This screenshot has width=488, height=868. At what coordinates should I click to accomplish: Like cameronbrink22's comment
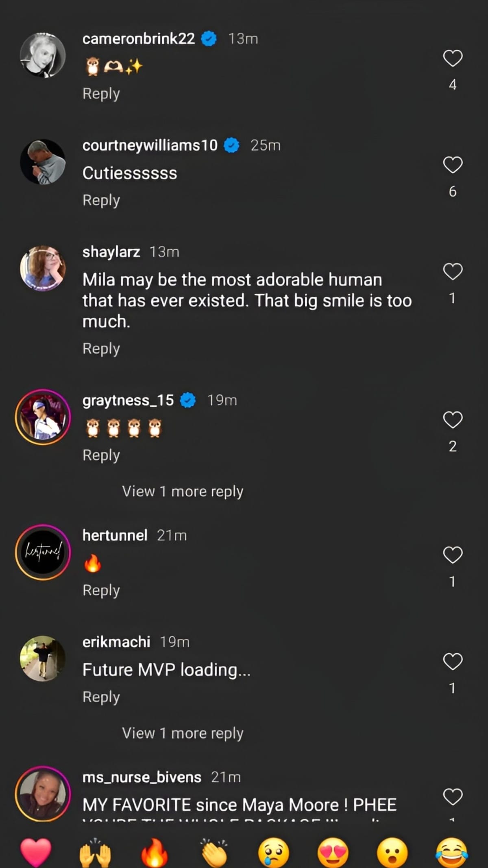[x=452, y=58]
